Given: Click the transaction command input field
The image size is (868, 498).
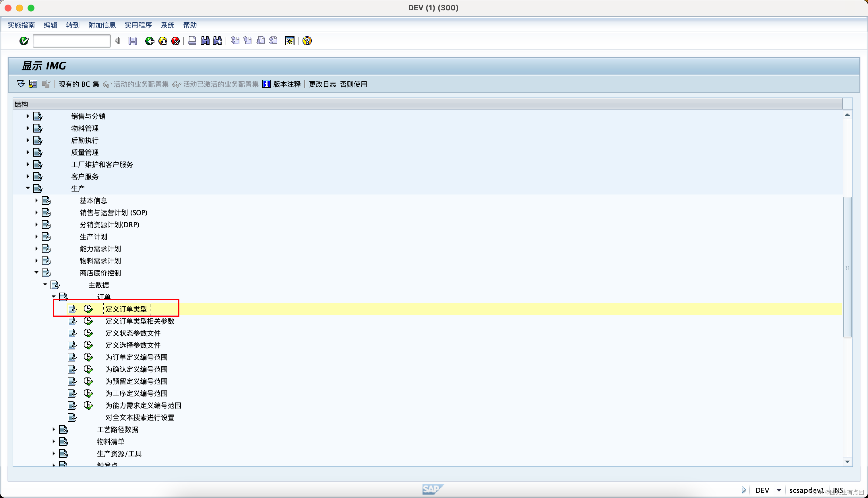Looking at the screenshot, I should pos(71,41).
